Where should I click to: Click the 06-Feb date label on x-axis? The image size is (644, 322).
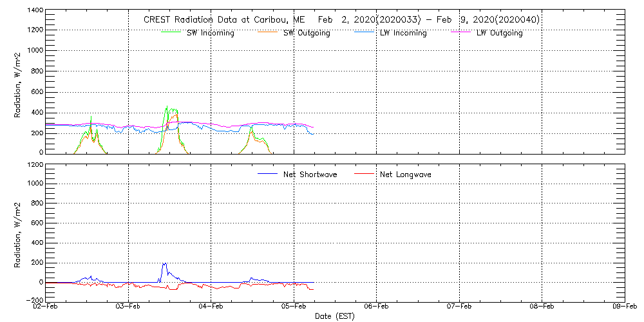click(377, 307)
